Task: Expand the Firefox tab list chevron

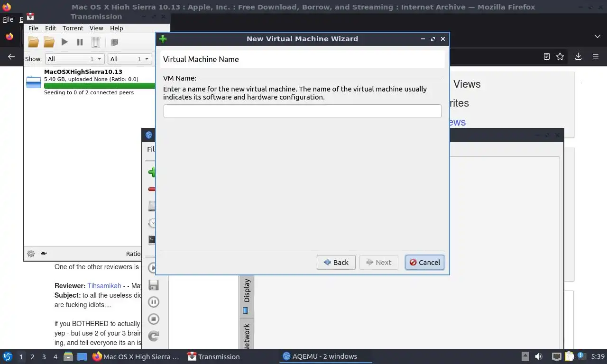Action: tap(597, 36)
